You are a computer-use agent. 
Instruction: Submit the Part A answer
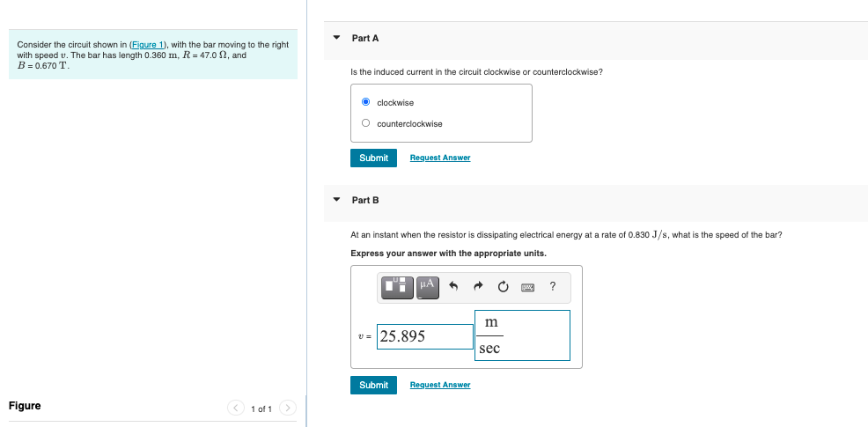373,158
